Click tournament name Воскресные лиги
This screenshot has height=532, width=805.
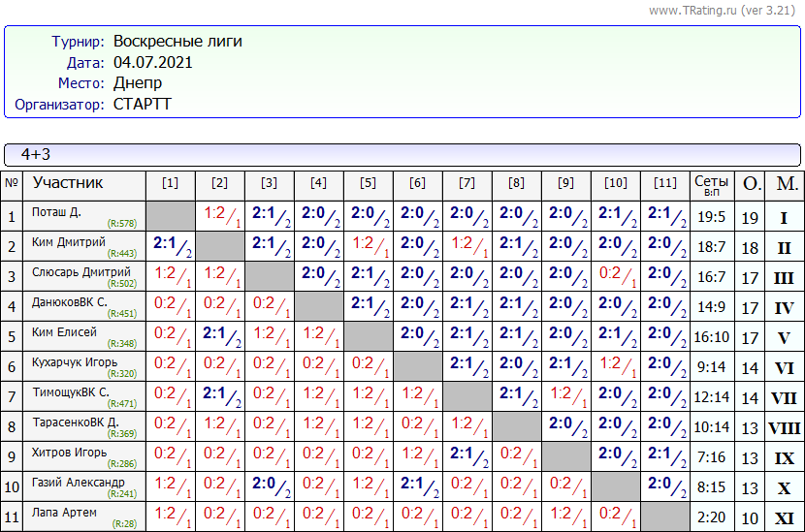click(x=177, y=42)
